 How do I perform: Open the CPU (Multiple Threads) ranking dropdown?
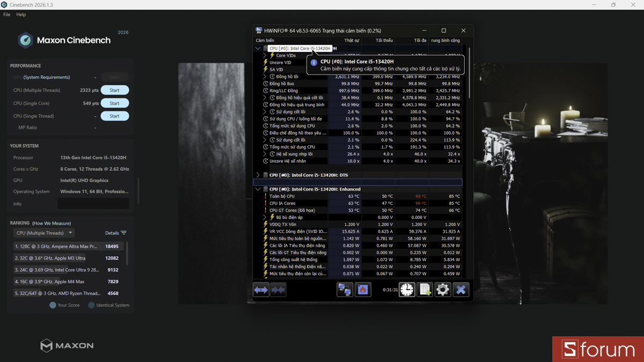44,233
